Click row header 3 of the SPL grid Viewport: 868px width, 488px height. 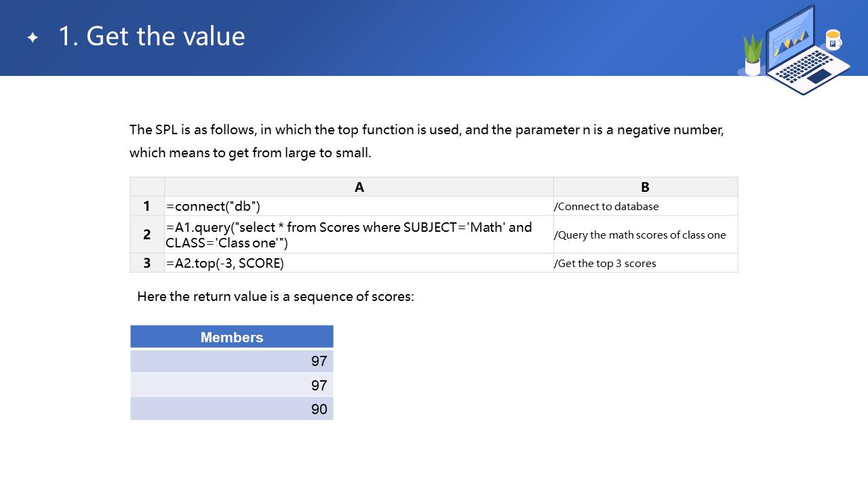point(147,263)
